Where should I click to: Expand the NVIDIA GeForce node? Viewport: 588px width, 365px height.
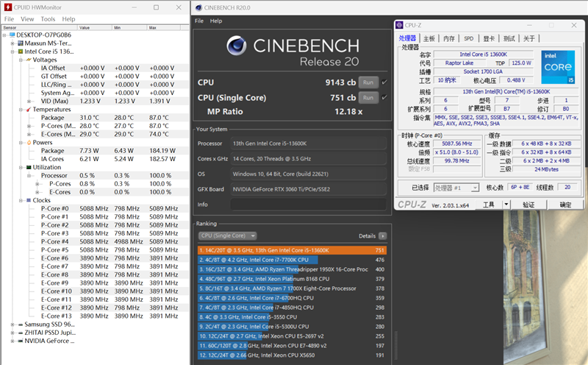click(x=12, y=341)
